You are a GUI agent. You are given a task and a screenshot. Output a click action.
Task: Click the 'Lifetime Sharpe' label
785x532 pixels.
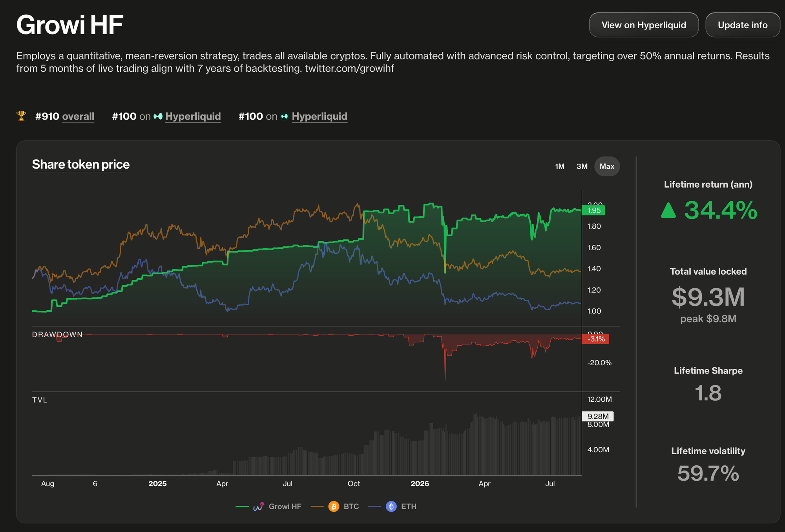tap(708, 371)
